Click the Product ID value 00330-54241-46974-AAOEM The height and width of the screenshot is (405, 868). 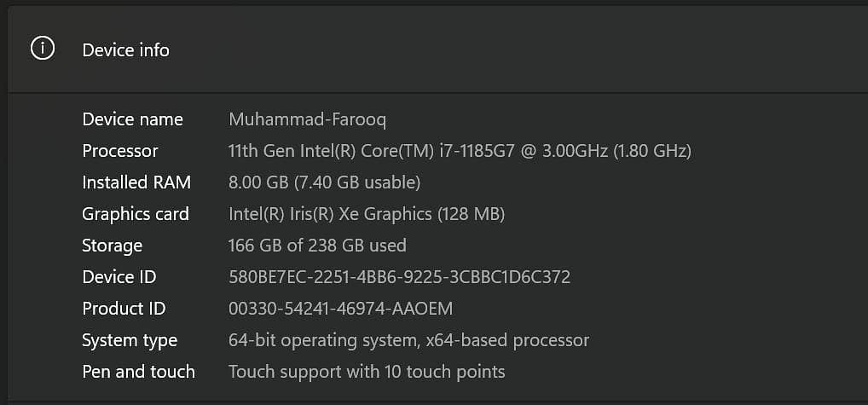[x=340, y=309]
